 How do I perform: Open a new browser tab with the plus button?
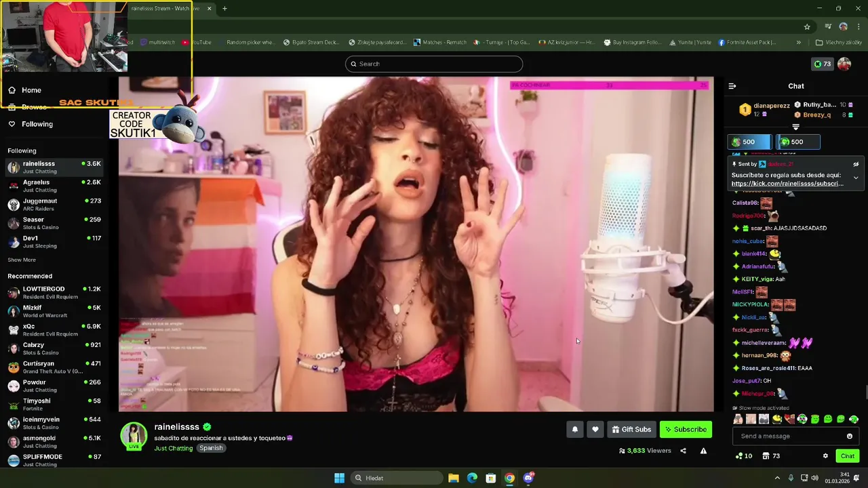224,8
